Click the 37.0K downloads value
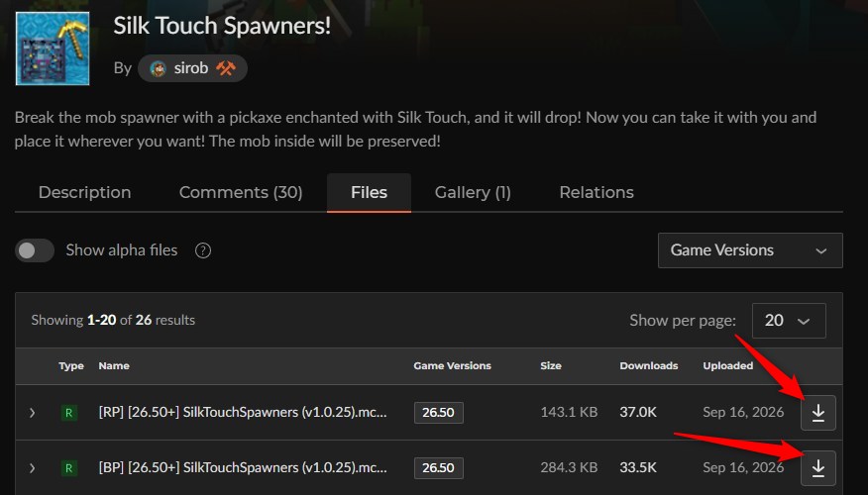Image resolution: width=868 pixels, height=495 pixels. (638, 412)
